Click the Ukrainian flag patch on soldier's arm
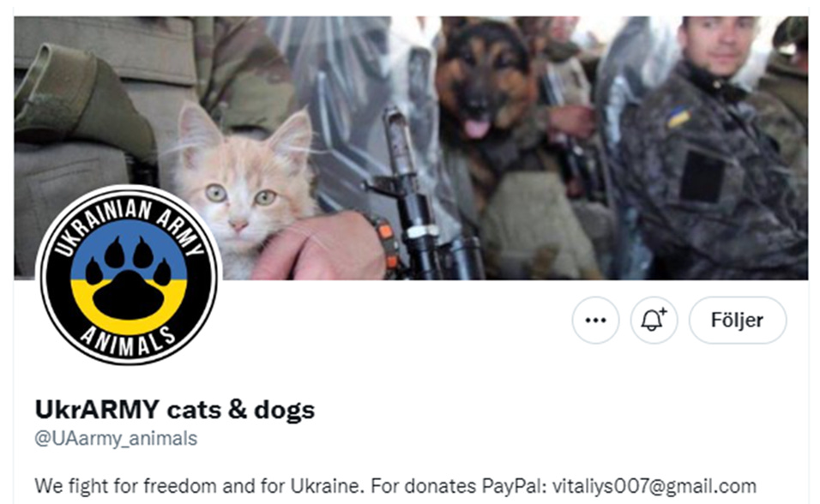The image size is (820, 504). click(678, 117)
